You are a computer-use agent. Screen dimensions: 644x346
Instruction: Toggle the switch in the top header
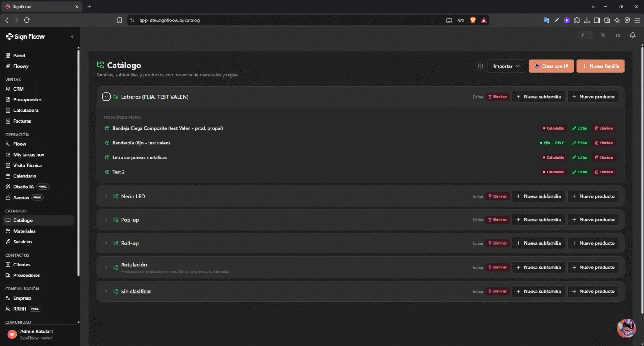coord(586,35)
